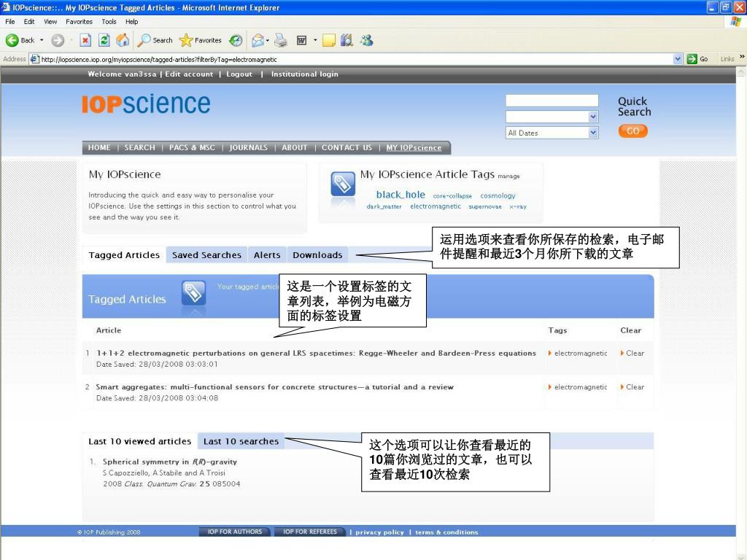Open the Spherical symmetry in f(R)-gravity article
Screen dimensions: 747x560
(169, 462)
